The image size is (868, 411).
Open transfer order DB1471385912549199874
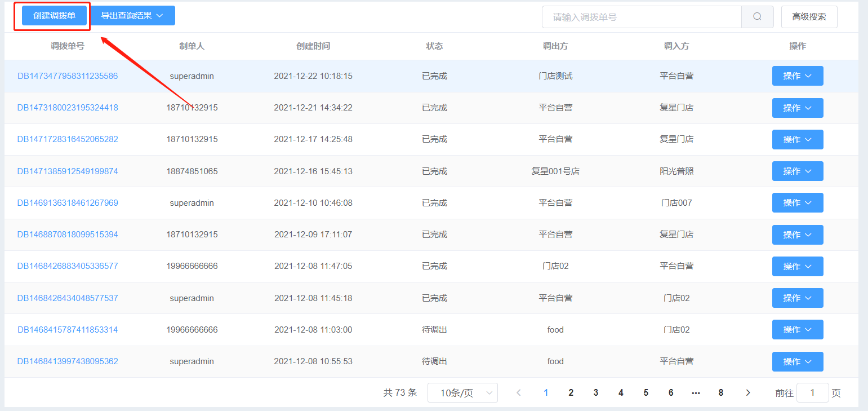click(x=68, y=171)
